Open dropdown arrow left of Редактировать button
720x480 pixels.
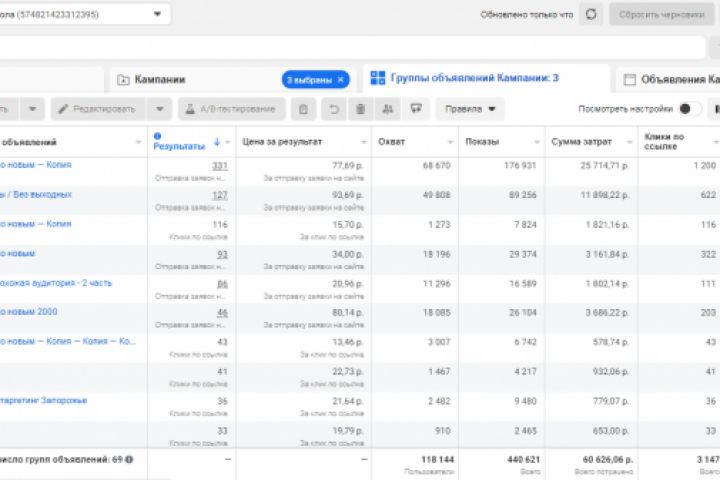(32, 109)
